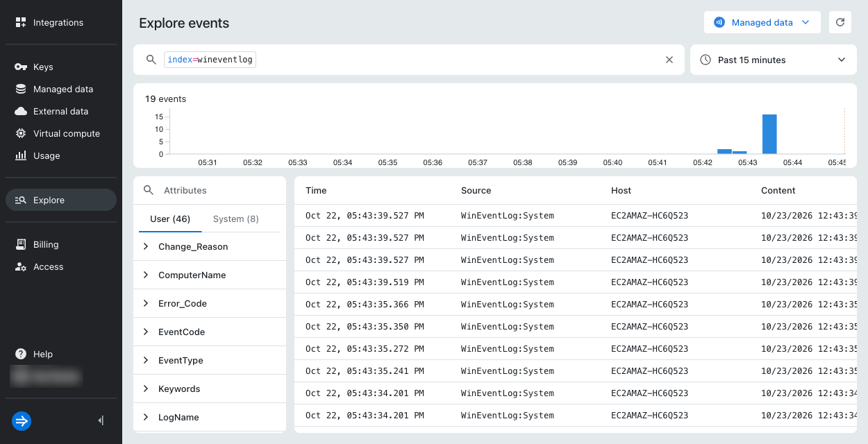Refresh the events with the reload icon
The image size is (868, 444).
point(840,22)
